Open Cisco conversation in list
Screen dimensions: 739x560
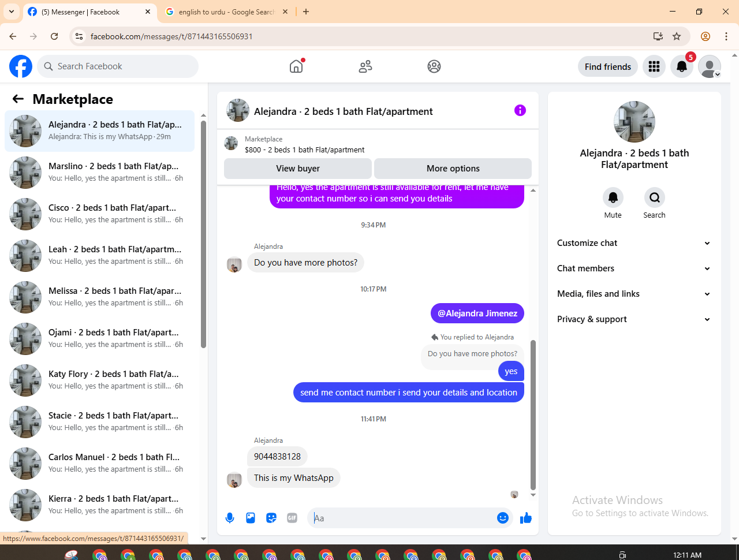99,214
